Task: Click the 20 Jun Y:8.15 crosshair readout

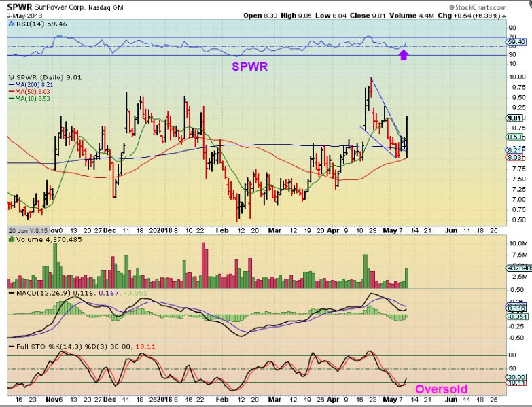Action: 29,230
